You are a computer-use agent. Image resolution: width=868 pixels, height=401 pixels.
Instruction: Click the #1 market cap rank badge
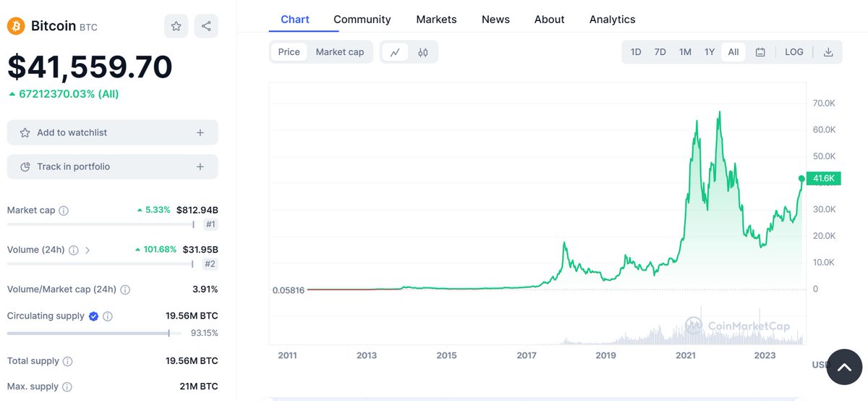(210, 224)
